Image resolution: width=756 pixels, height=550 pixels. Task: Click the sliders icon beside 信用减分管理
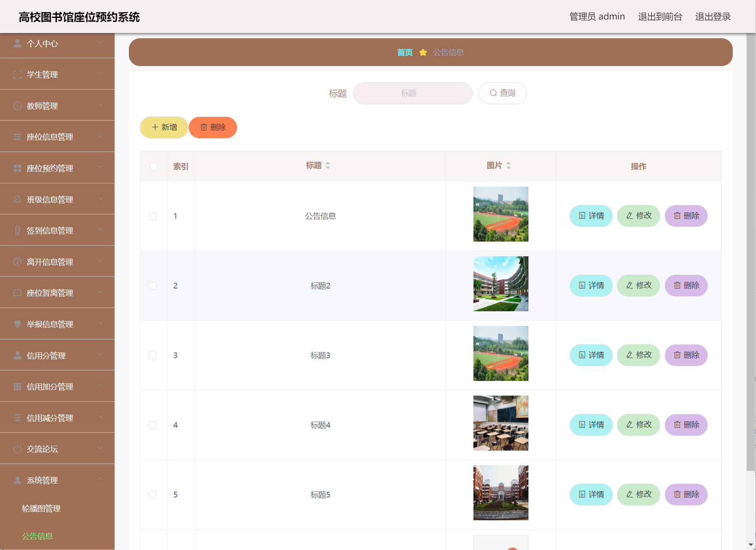coord(18,418)
